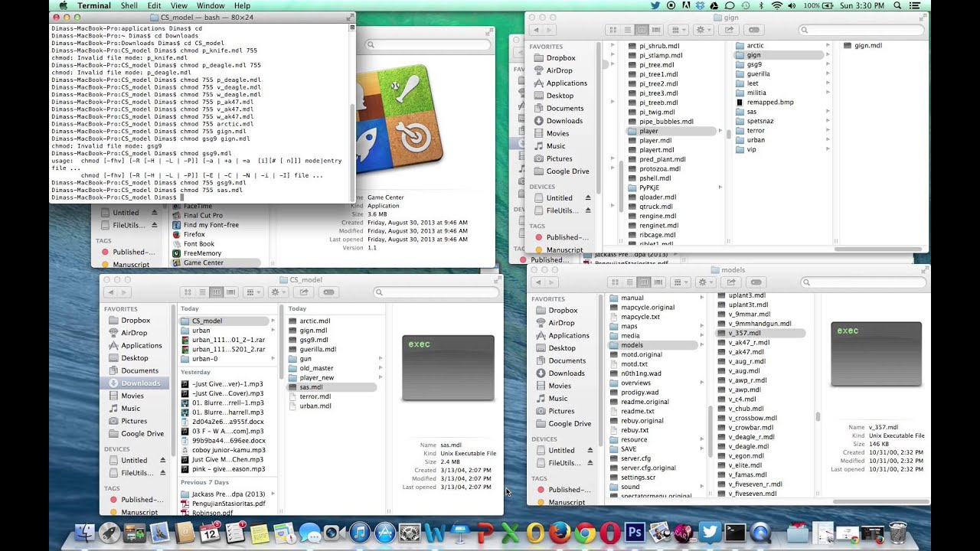Open the Terminal application menu
Viewport: 980px width, 551px height.
pyautogui.click(x=94, y=5)
